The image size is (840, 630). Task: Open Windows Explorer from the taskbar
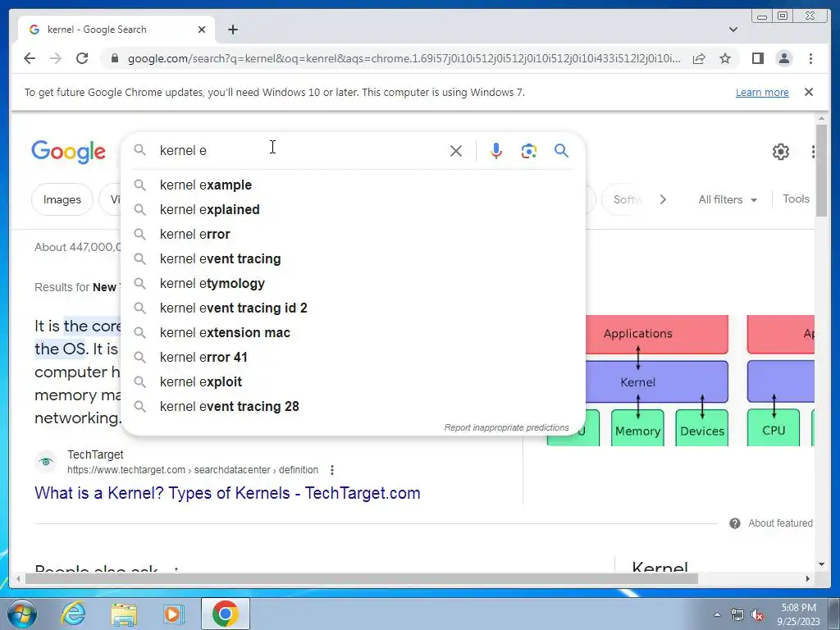tap(124, 614)
